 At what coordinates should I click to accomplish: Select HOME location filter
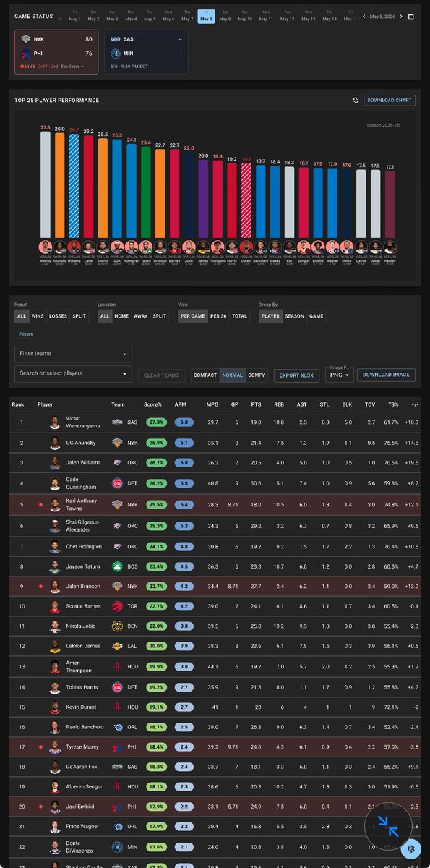click(x=121, y=316)
